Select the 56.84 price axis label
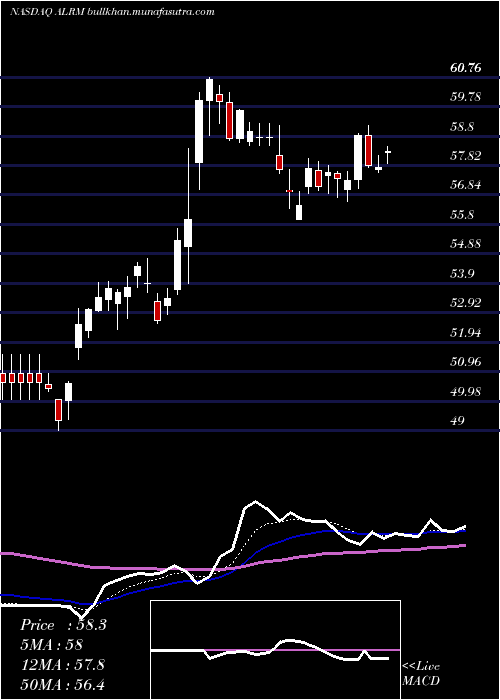Image resolution: width=500 pixels, height=700 pixels. [x=466, y=185]
